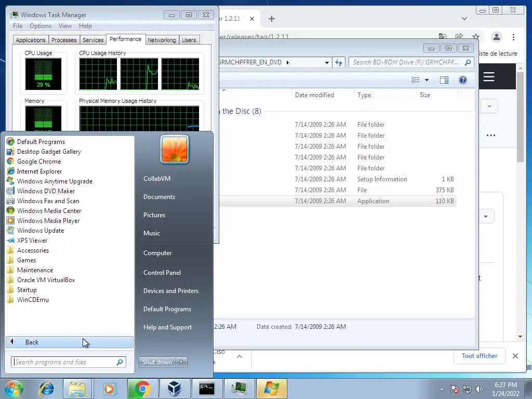Screen dimensions: 532x399
Task: Show hidden tray icons arrow
Action: click(x=442, y=389)
